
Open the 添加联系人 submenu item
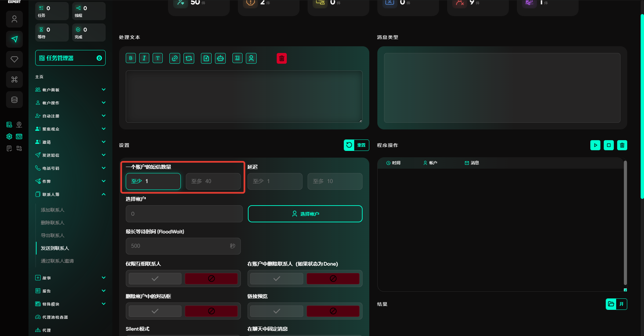53,210
